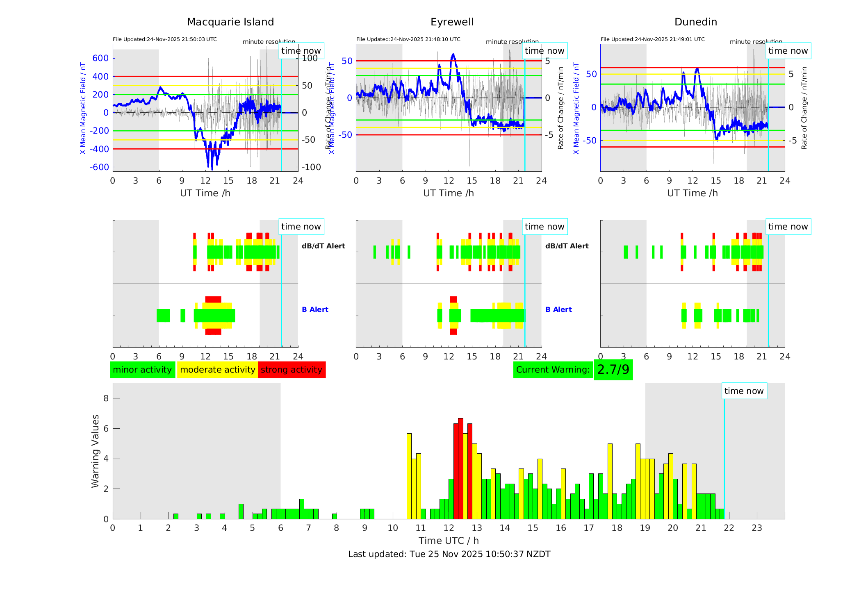Click Eyerewell B Alert label
Viewport: 868px width, 589px height.
pyautogui.click(x=558, y=309)
